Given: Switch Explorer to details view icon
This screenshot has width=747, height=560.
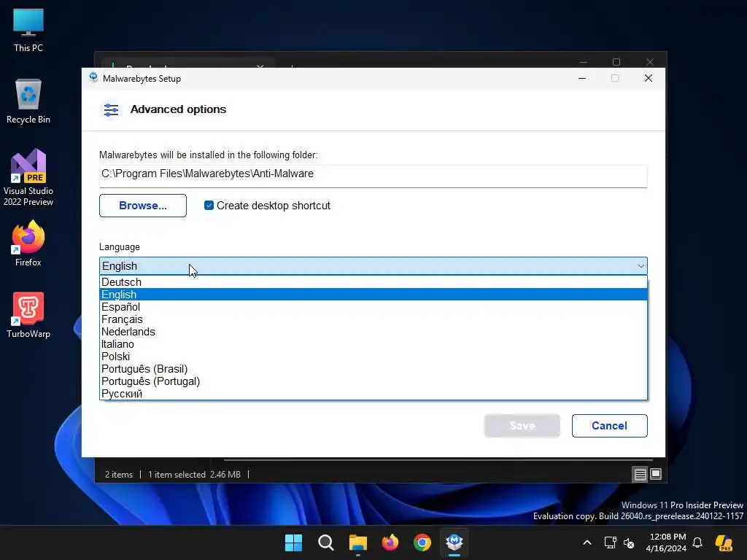Looking at the screenshot, I should tap(640, 474).
